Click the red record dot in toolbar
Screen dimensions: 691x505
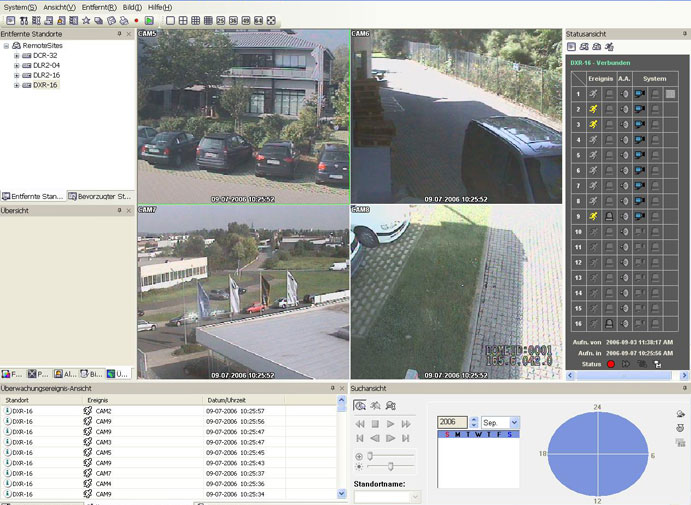click(x=135, y=20)
